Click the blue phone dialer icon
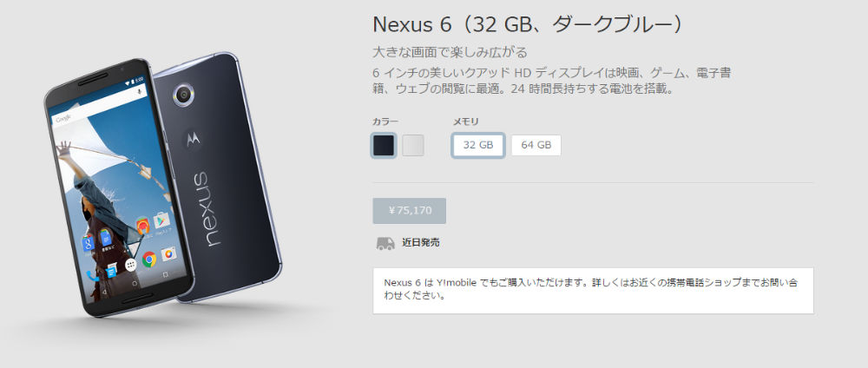 (x=93, y=276)
